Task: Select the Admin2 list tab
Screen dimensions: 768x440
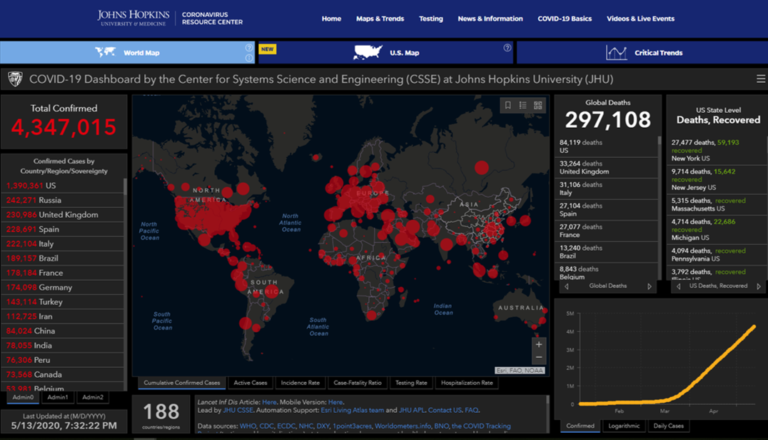Action: (93, 397)
